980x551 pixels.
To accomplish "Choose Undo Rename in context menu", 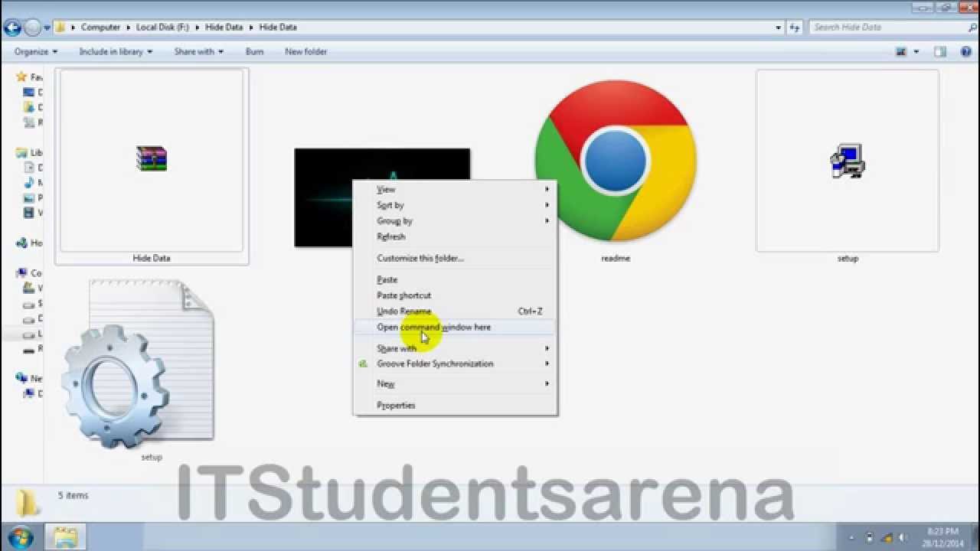I will (456, 311).
